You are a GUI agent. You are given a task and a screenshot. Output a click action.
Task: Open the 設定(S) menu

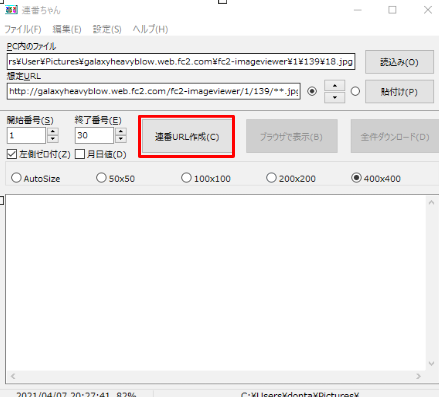(107, 29)
